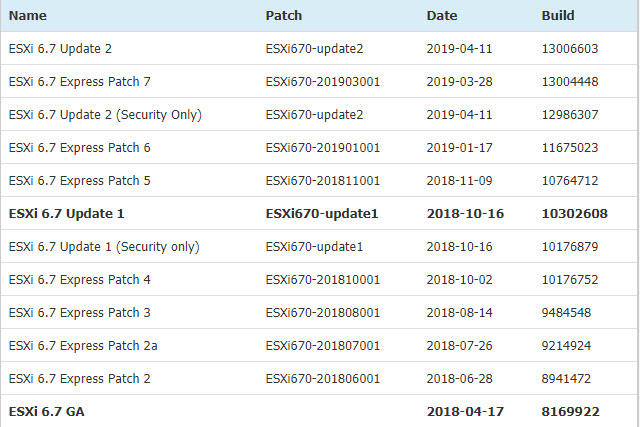This screenshot has height=427, width=640.
Task: Click patch ESXi670-201811001
Action: pos(322,180)
